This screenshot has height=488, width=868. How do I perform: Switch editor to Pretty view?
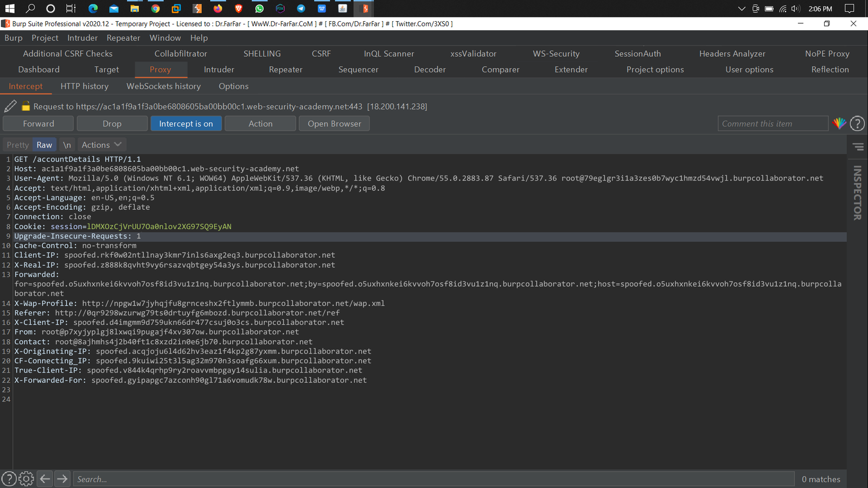point(18,145)
